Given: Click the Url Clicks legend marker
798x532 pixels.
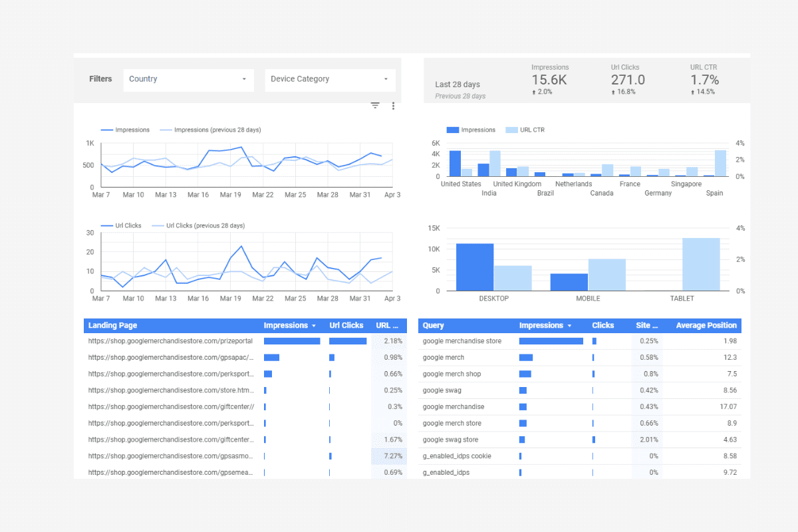Looking at the screenshot, I should point(106,225).
